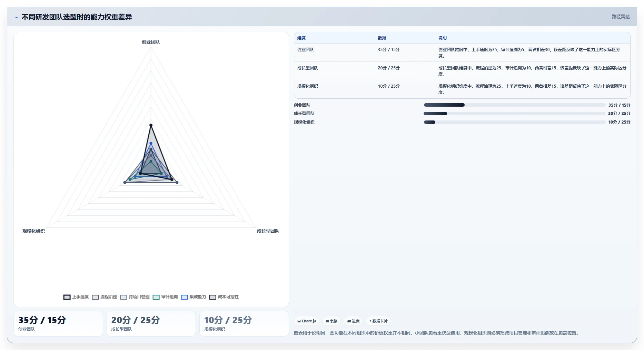This screenshot has height=350, width=644.
Task: Open the 10分 / 25分 规模化组织 card
Action: coord(244,324)
